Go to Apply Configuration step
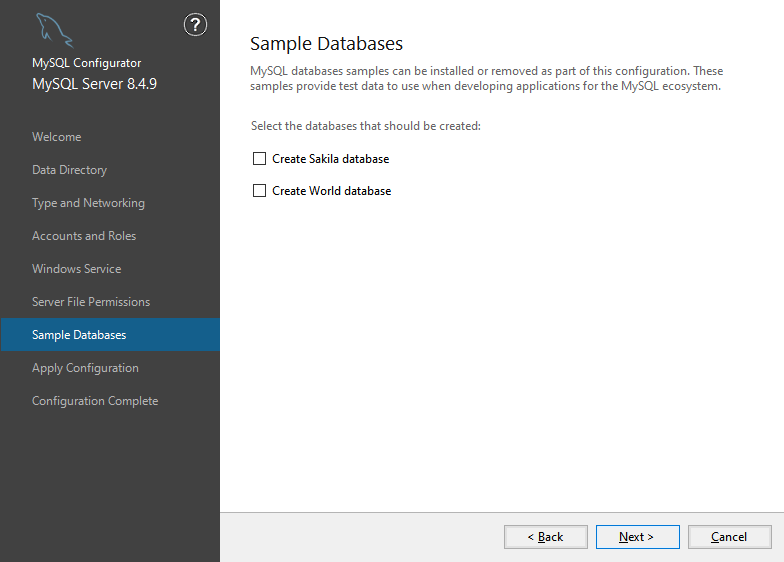 pos(85,368)
